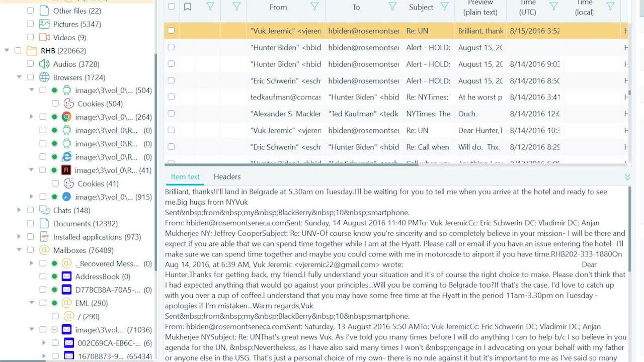644x362 pixels.
Task: Check the highlighted Re: UN email from 8/15/2016
Action: pos(171,31)
